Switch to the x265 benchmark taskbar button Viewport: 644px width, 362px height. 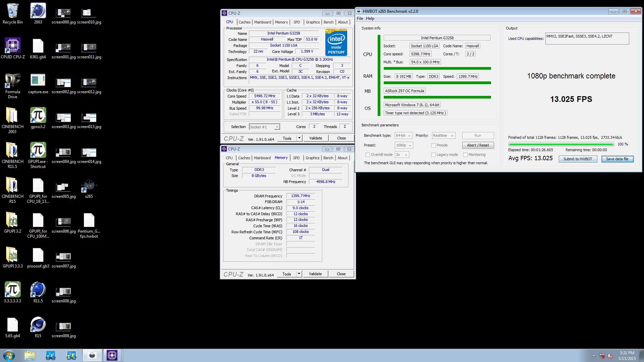[x=92, y=355]
